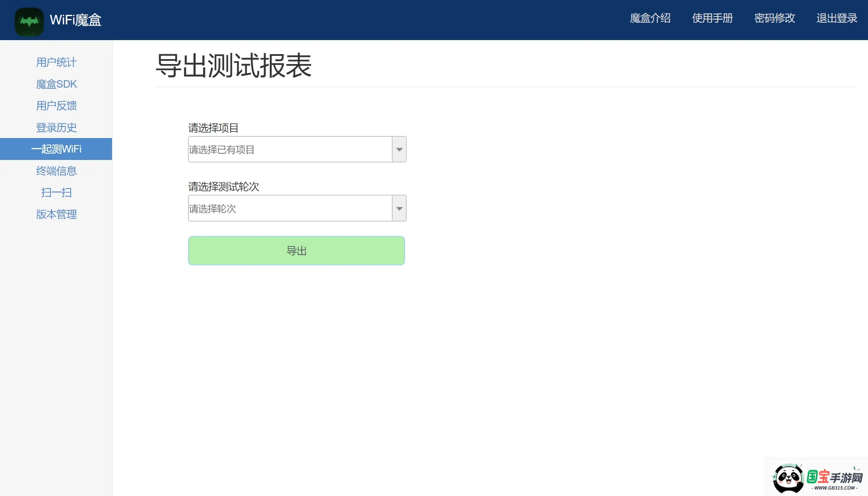Screen dimensions: 868x496
Task: Click 密码修改 in the header
Action: [x=775, y=19]
